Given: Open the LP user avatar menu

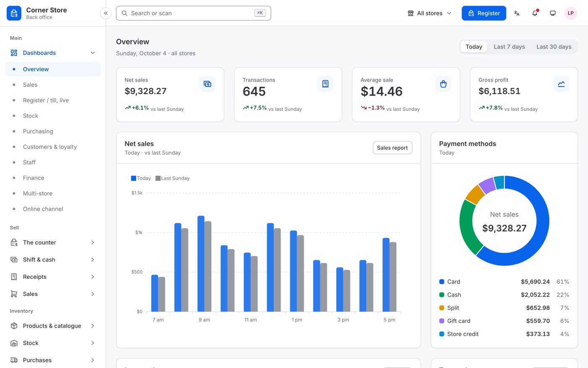Looking at the screenshot, I should tap(570, 13).
